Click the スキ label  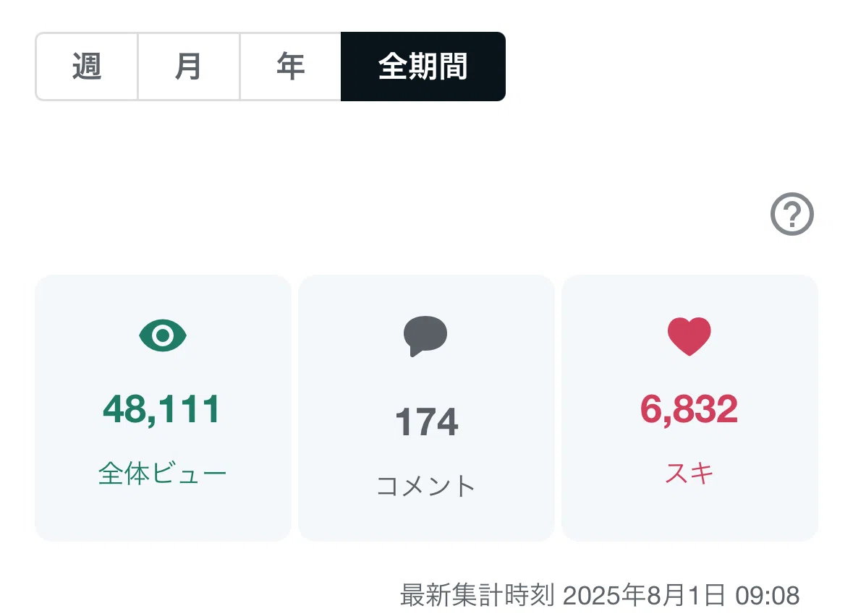click(x=689, y=472)
